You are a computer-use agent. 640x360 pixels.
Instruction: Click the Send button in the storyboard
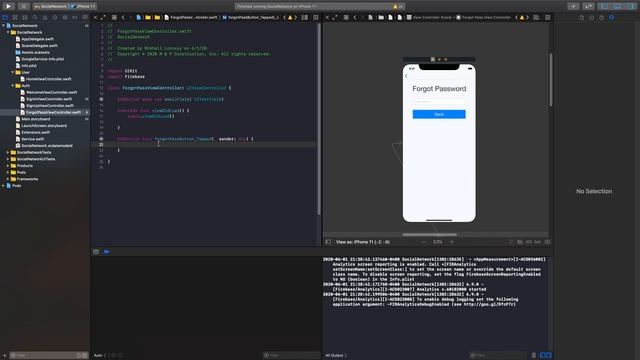pos(439,114)
